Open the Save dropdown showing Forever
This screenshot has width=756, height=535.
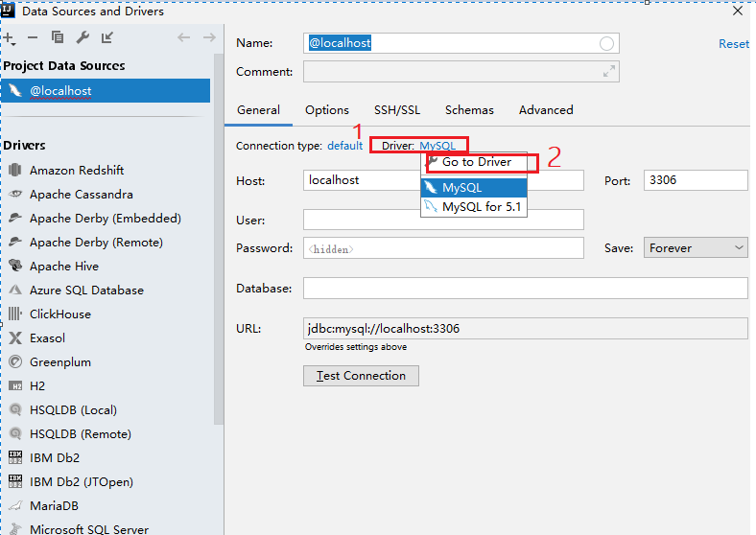pos(696,247)
